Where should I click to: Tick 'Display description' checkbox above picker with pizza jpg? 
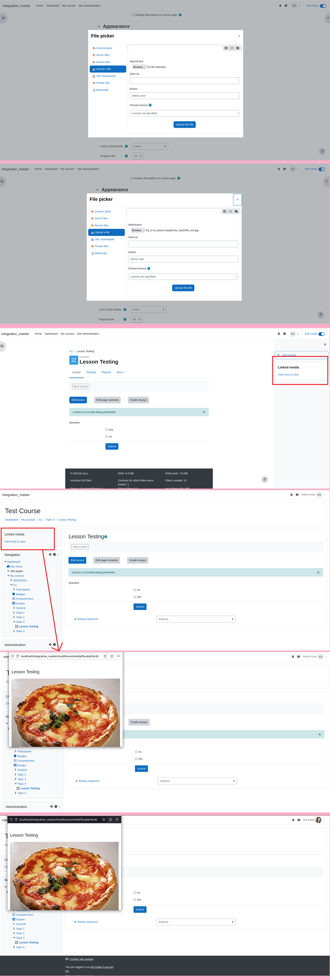(132, 178)
